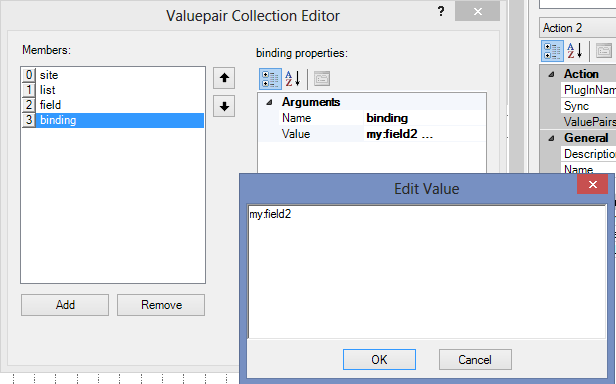
Task: Switch binding properties to Categorized view
Action: click(270, 79)
